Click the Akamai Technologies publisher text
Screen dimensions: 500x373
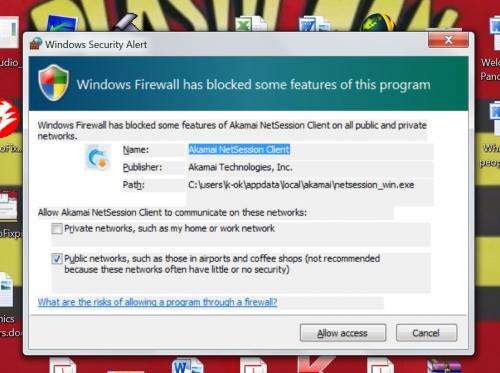(x=240, y=167)
